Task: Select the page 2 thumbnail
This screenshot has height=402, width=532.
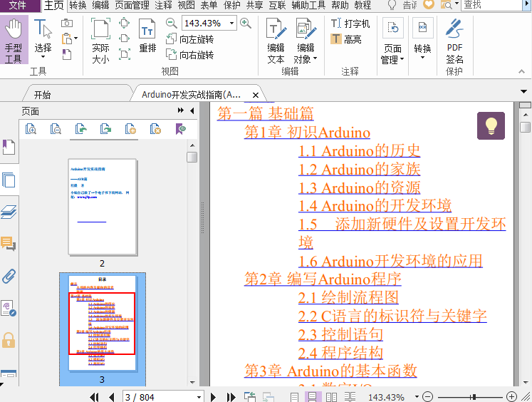Action: click(x=102, y=207)
